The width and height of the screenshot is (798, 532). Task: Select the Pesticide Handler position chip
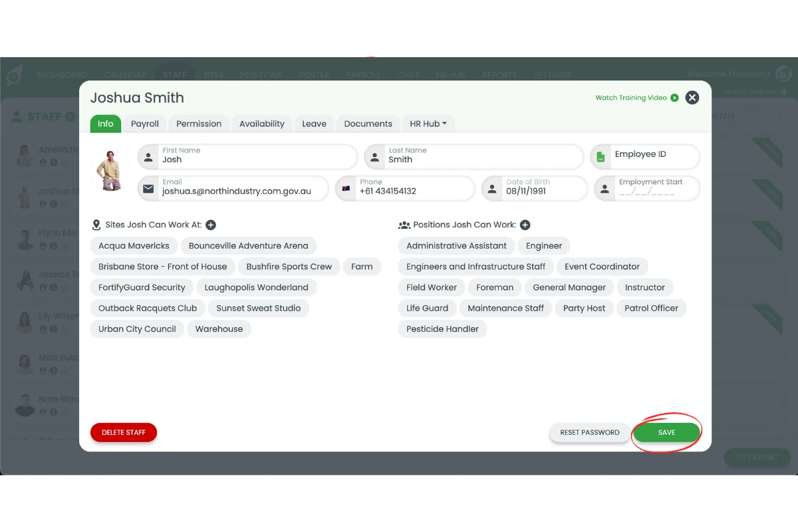(443, 329)
